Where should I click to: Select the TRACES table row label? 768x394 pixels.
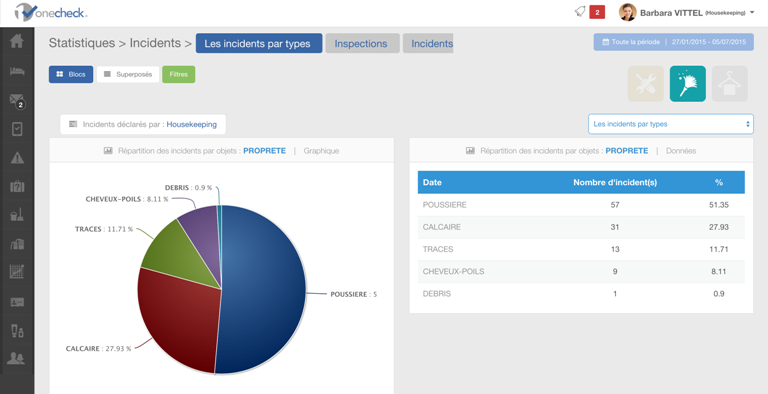pyautogui.click(x=438, y=249)
